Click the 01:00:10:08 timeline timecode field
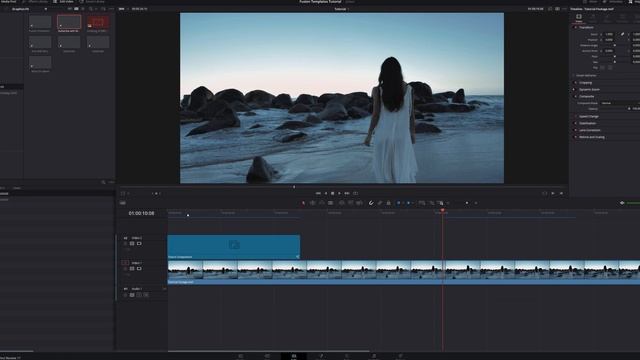The height and width of the screenshot is (360, 640). click(x=141, y=213)
